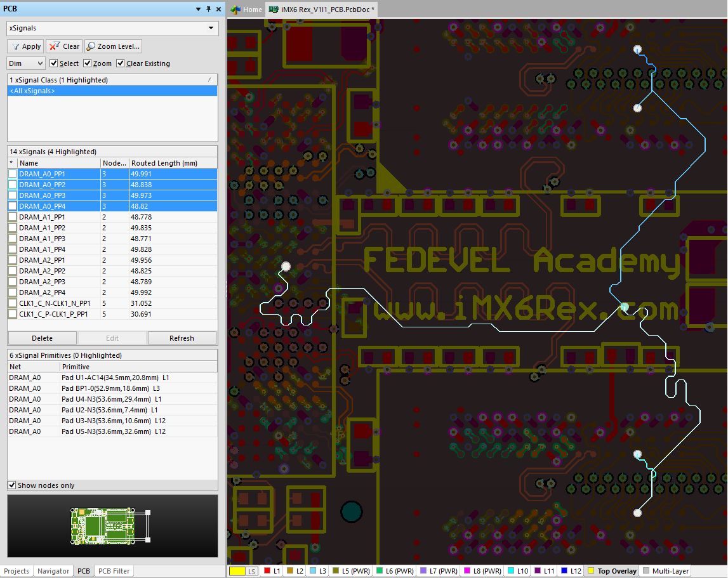Image resolution: width=728 pixels, height=578 pixels.
Task: Toggle the Select checkbox
Action: tap(53, 63)
